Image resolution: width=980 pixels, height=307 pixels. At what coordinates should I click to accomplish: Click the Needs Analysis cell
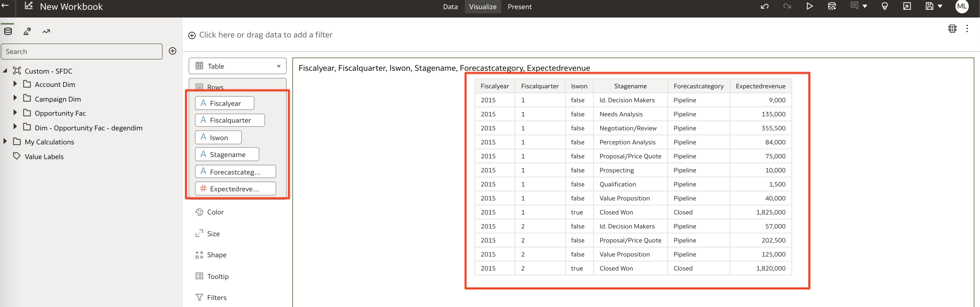631,114
